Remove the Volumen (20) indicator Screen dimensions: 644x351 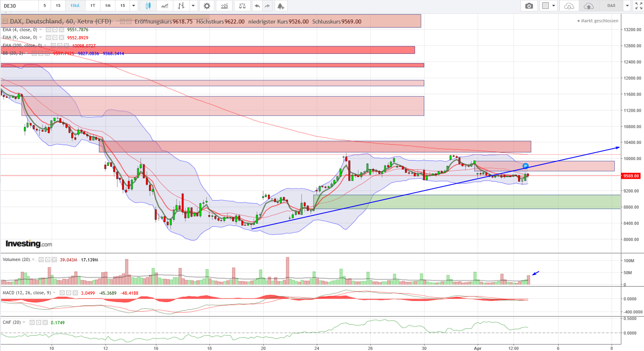tap(54, 259)
